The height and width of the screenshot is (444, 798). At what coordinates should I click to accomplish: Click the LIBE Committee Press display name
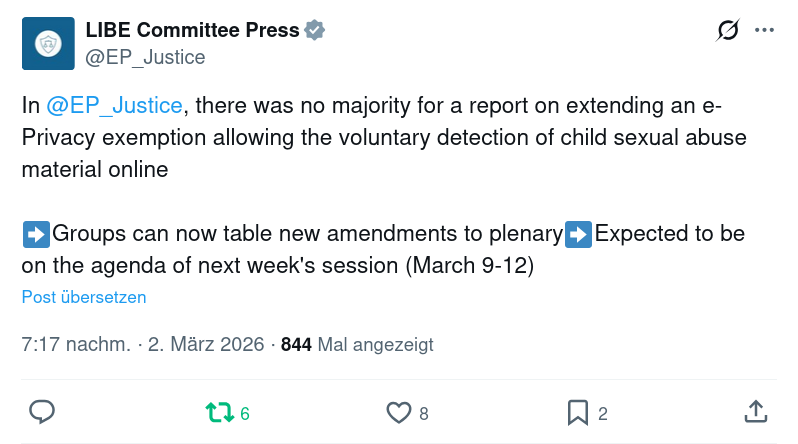pos(192,31)
